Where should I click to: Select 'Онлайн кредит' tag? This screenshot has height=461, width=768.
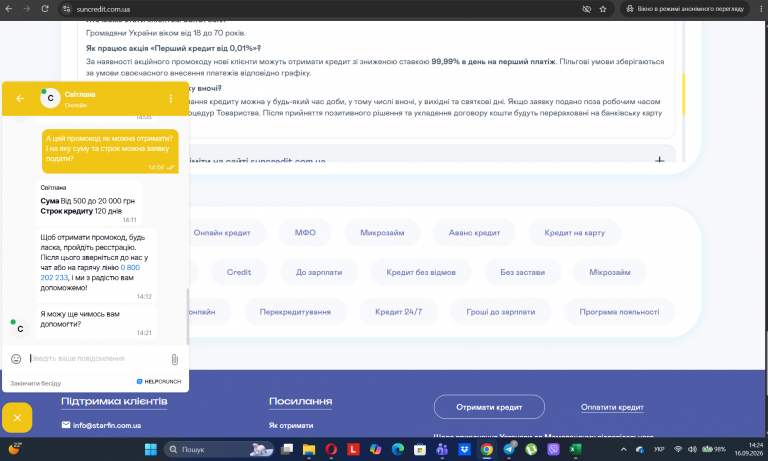pos(222,233)
